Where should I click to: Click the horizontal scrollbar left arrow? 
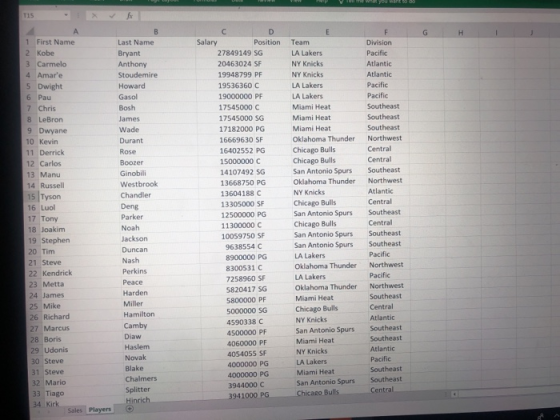[454, 394]
